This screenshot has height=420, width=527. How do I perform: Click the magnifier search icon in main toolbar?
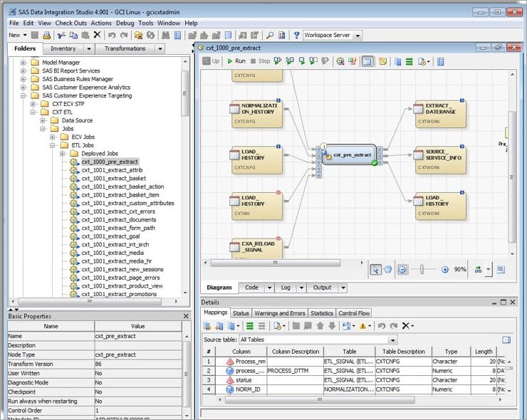[270, 35]
